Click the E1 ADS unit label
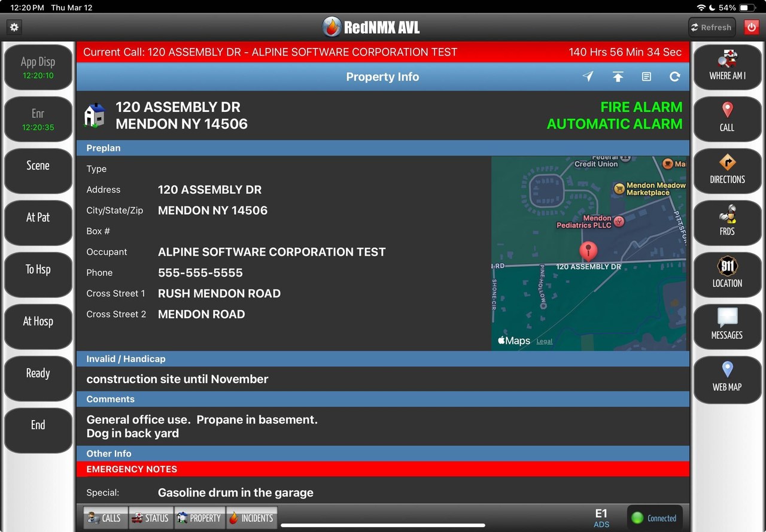The width and height of the screenshot is (766, 532). (601, 518)
